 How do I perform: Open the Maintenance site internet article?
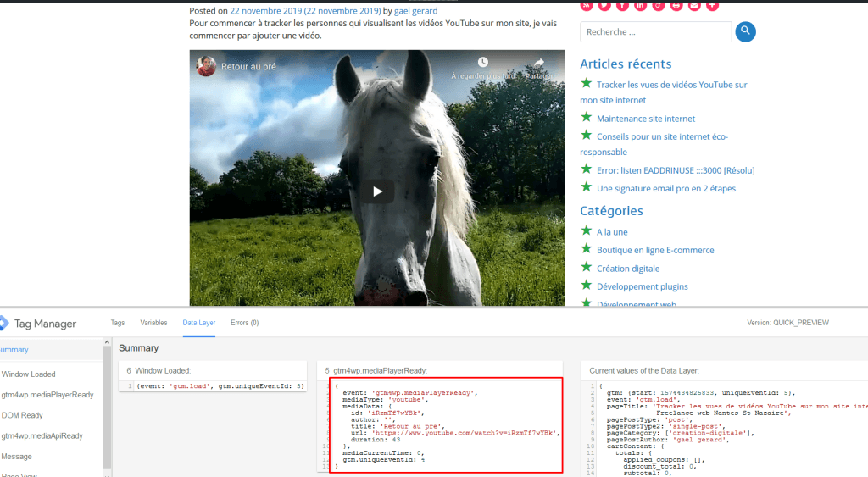click(x=645, y=119)
